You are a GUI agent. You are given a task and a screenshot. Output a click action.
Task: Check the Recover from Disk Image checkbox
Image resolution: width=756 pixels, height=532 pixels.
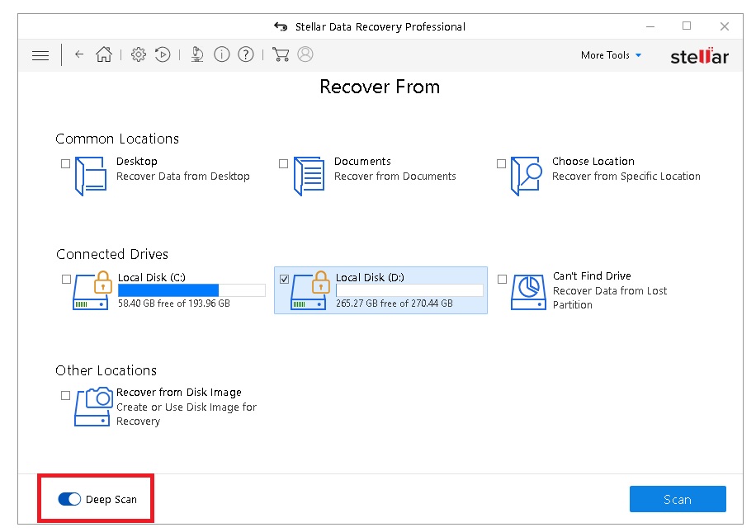pos(65,396)
